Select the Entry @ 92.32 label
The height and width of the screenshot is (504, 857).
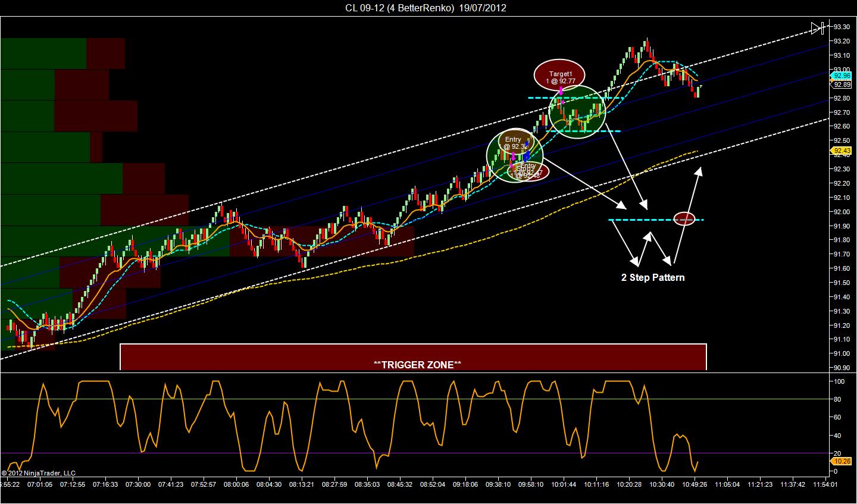click(514, 143)
